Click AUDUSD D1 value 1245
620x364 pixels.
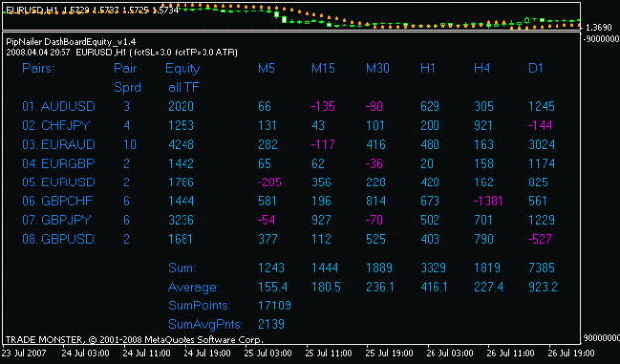(x=542, y=106)
